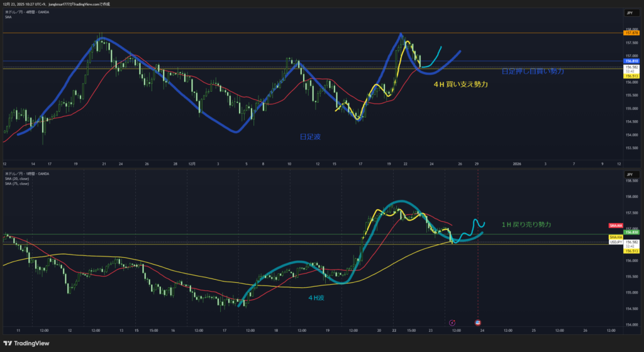Click upper chart symbol title 米ドル/円 4時間
Screen dimensions: 644x352
pos(25,12)
